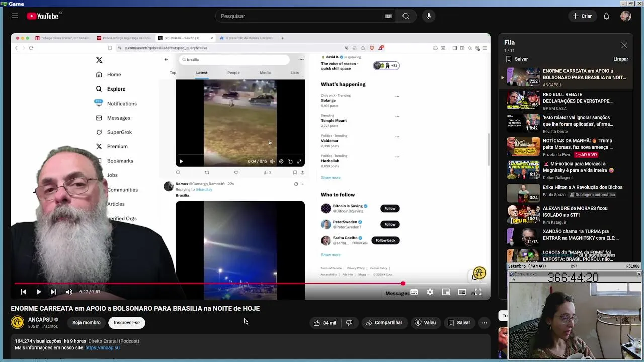Screen dimensions: 644x362
Task: Select XANDÃO chama 1a TURMA video
Action: [x=566, y=237]
